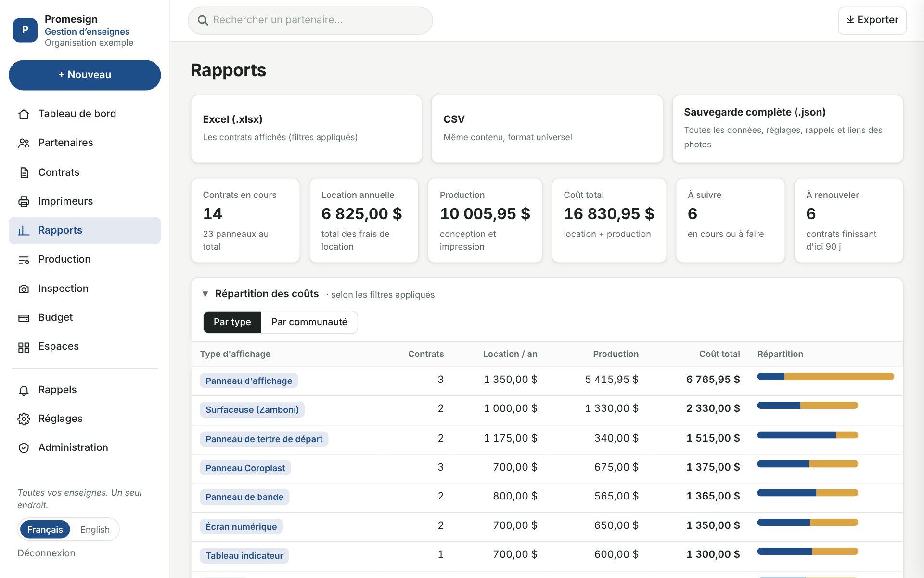Click the house icon for Tableau de bord

[x=24, y=114]
